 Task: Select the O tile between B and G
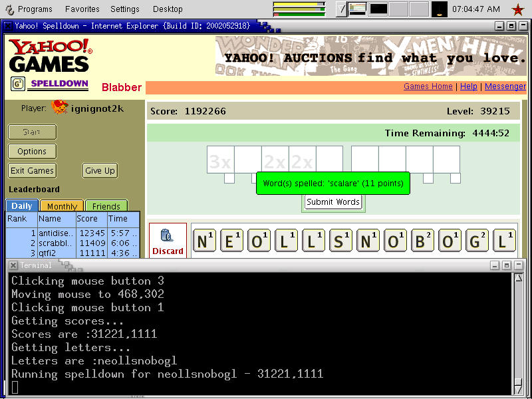[450, 240]
